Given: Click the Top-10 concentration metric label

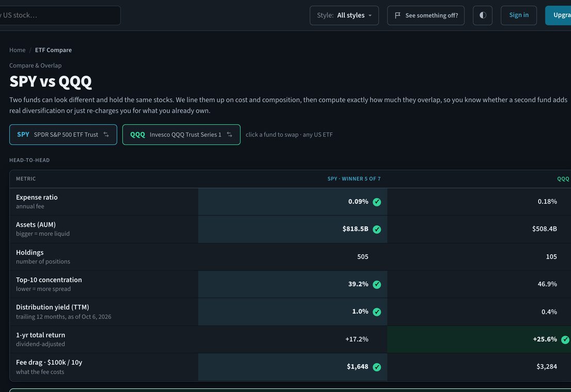Looking at the screenshot, I should click(x=49, y=280).
